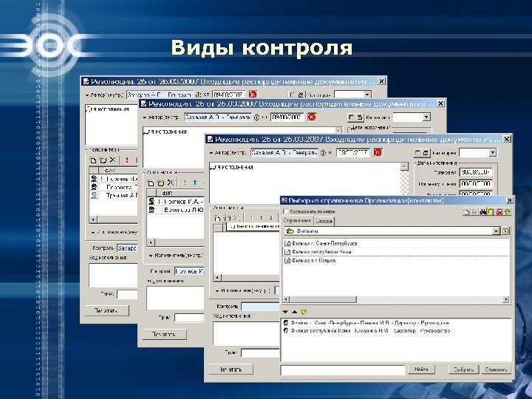Click the add executor icon in the back Resolution window
The height and width of the screenshot is (399, 532).
click(x=92, y=160)
